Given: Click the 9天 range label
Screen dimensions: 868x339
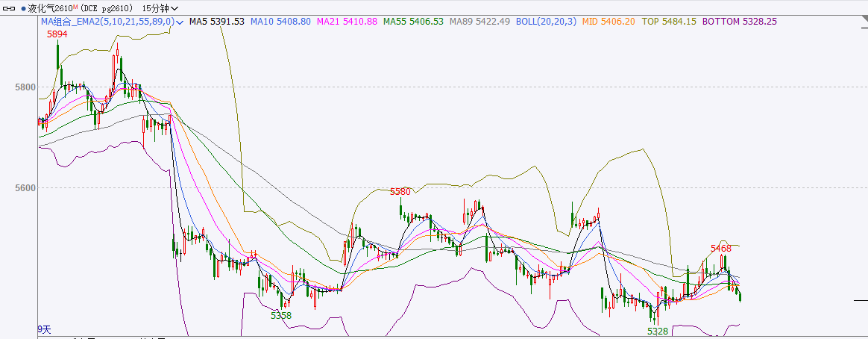Looking at the screenshot, I should 44,329.
